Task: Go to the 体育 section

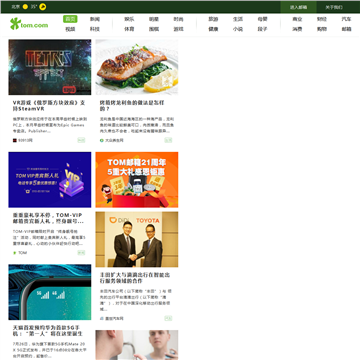Action: (129, 29)
